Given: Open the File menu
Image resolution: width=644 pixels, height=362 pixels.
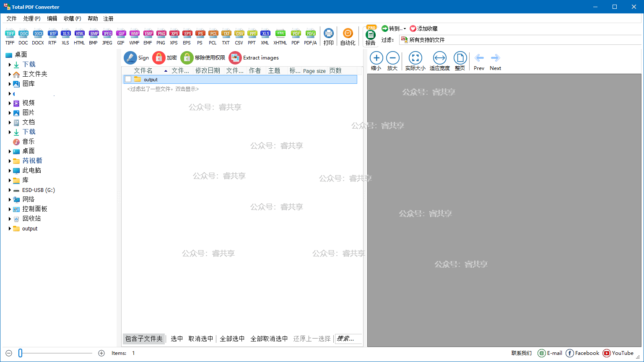Looking at the screenshot, I should [11, 18].
